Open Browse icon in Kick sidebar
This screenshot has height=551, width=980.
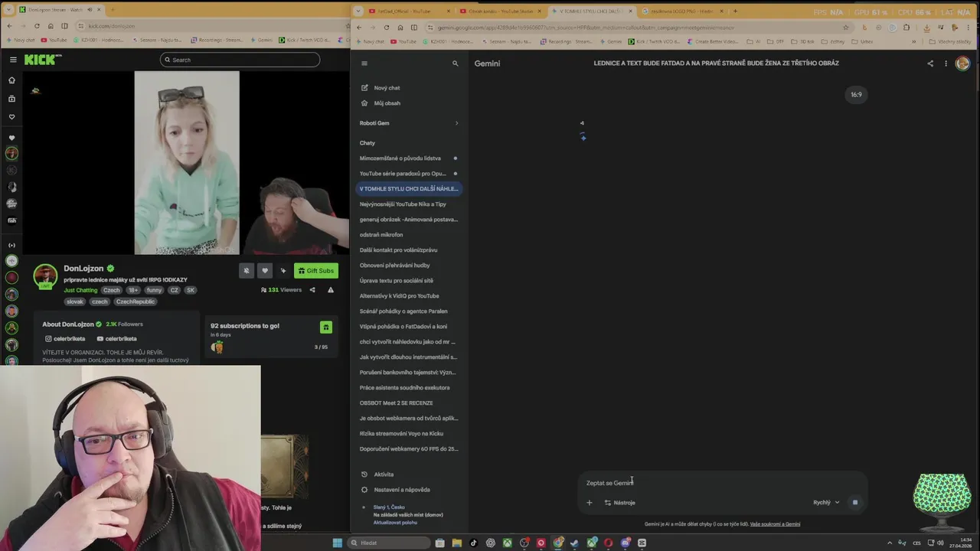tap(11, 99)
